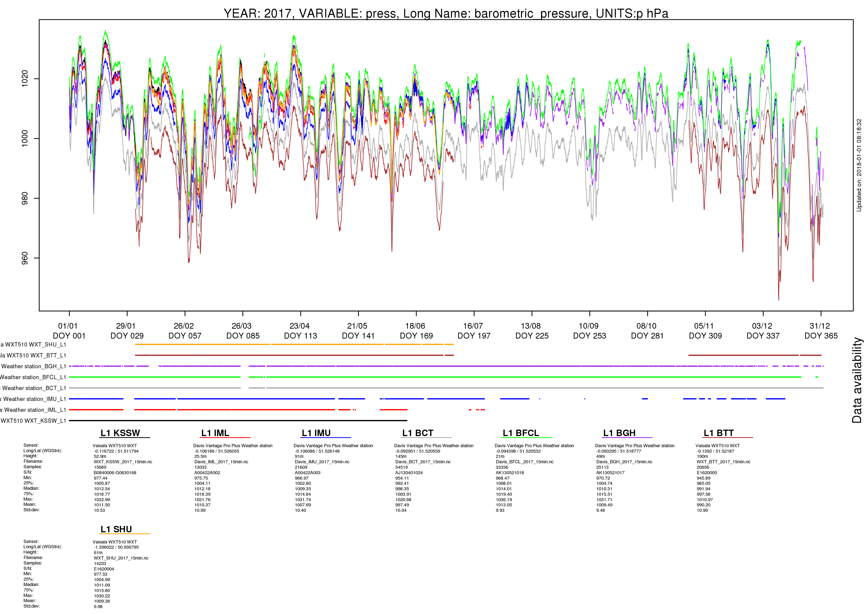Click the WXT_KSSW_L1 availability row label
This screenshot has height=614, width=868.
point(33,421)
